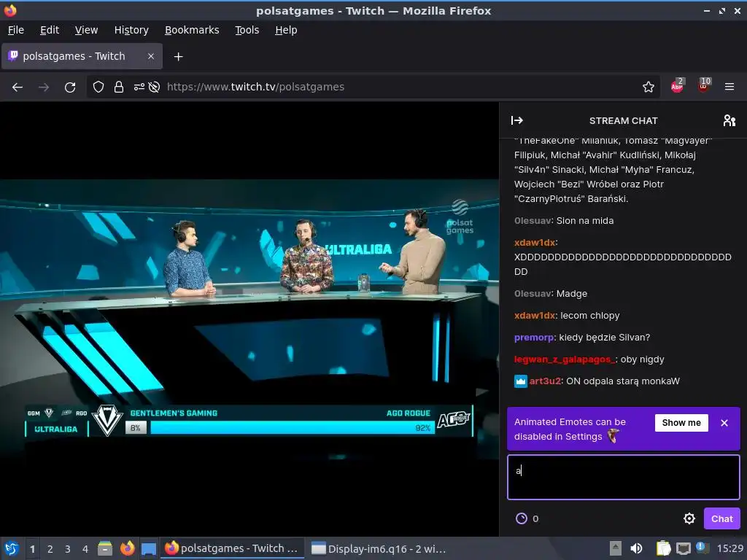Open the Edit menu
This screenshot has height=560, width=747.
50,30
